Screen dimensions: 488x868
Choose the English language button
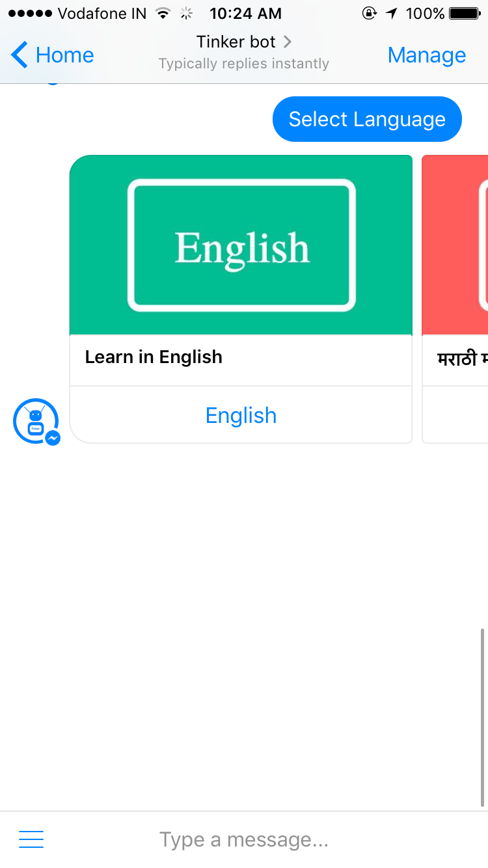(241, 415)
